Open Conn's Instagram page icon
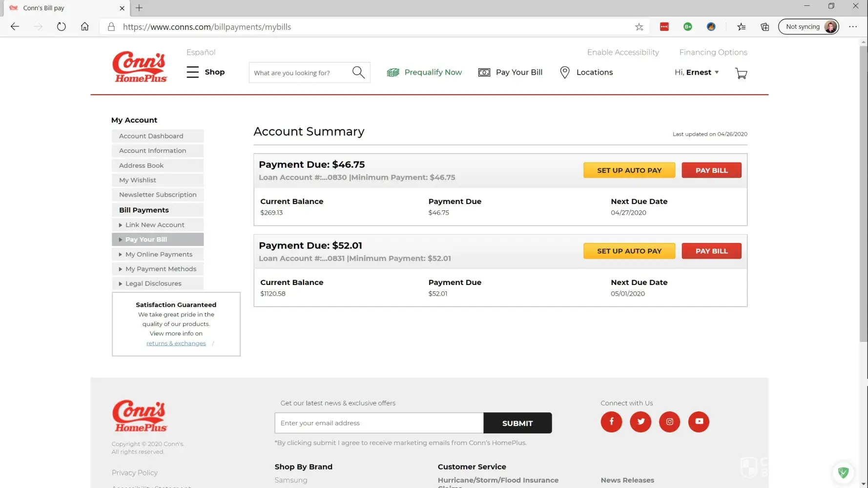Viewport: 868px width, 488px height. (669, 422)
